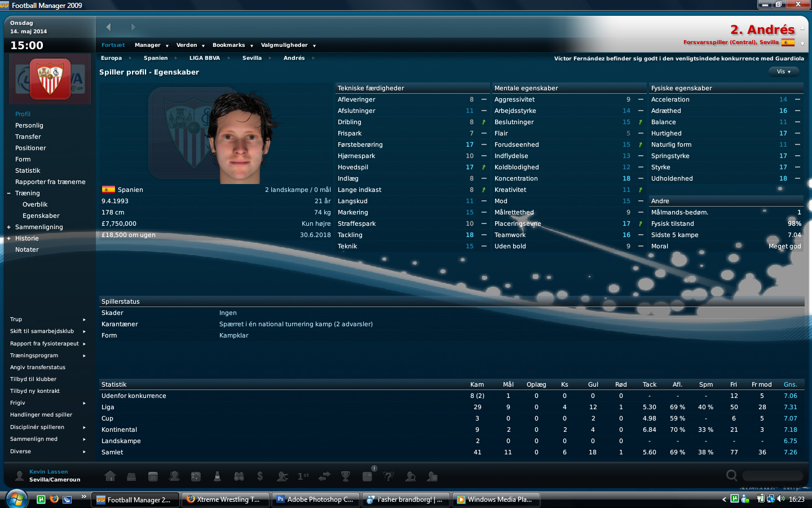Open the Vis dropdown

(784, 72)
